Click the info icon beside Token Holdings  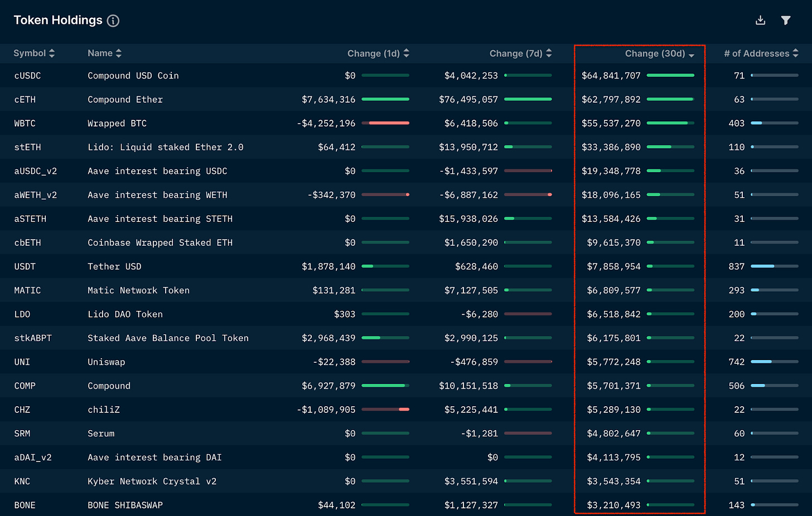point(113,21)
